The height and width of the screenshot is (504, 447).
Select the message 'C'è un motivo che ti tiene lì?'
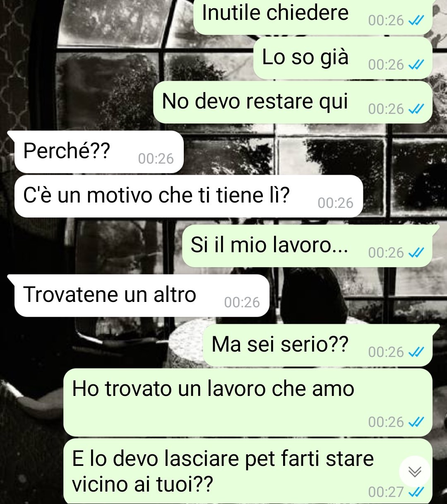pyautogui.click(x=189, y=196)
